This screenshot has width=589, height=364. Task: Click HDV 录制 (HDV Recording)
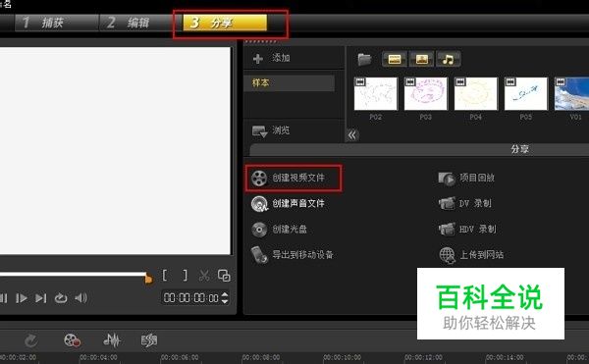coord(467,230)
